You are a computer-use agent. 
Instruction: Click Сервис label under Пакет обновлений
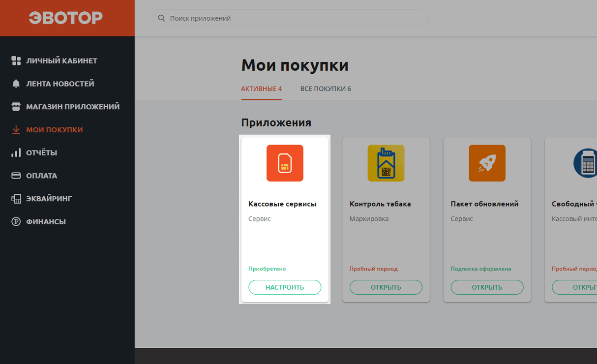click(x=462, y=219)
